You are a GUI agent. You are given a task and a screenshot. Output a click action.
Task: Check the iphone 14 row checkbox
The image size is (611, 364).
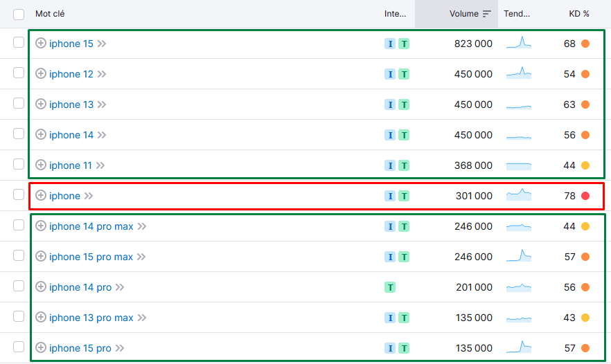19,134
